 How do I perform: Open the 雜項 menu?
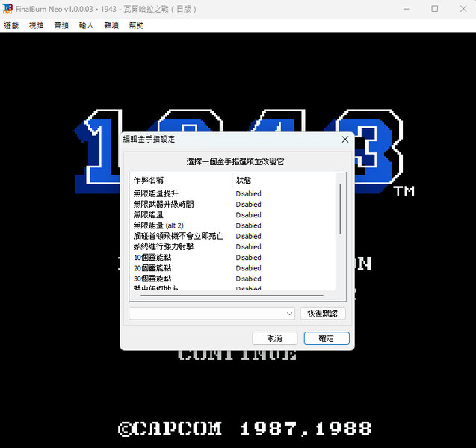click(111, 25)
